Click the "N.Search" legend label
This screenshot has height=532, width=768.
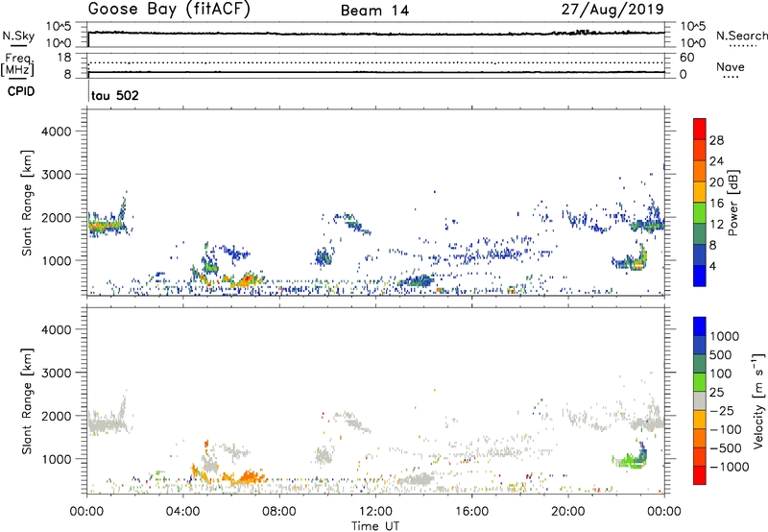click(x=741, y=36)
